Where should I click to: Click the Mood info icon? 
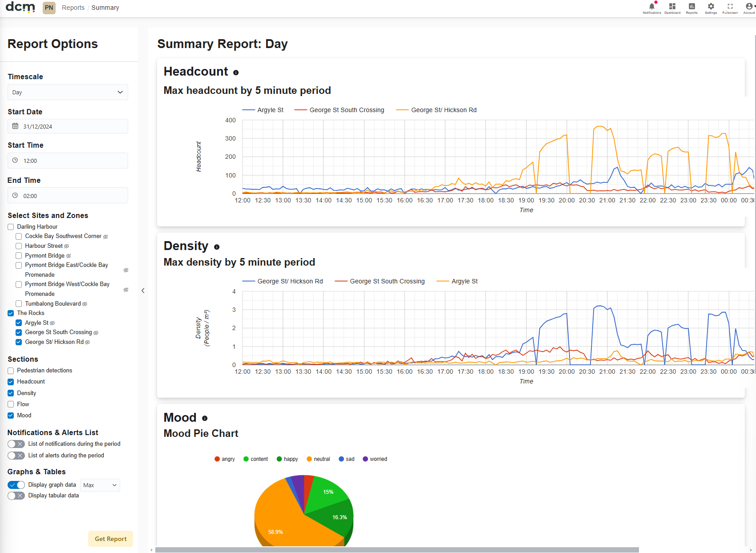pos(205,418)
